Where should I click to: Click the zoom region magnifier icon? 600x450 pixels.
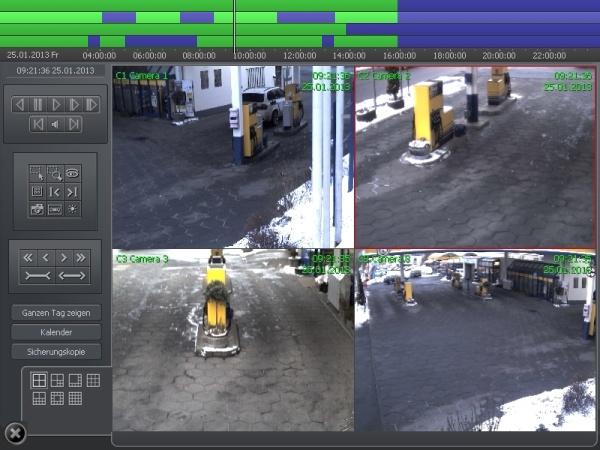[55, 172]
